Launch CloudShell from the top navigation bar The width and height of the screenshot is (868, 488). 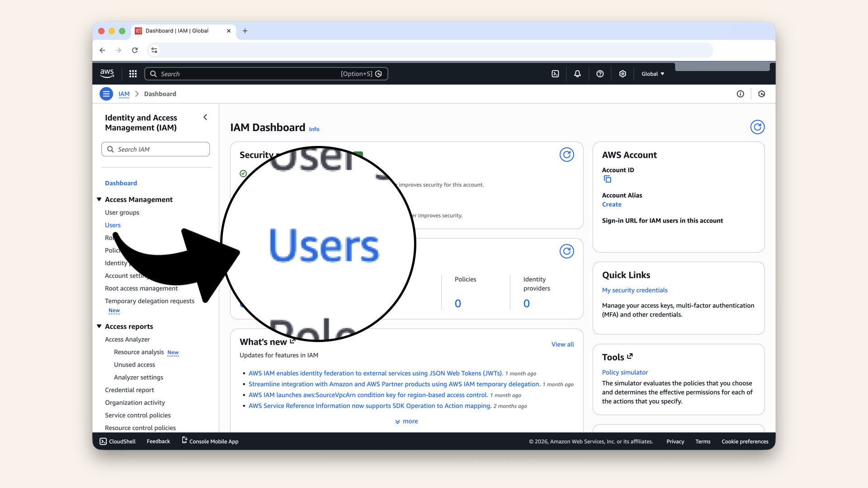pos(555,74)
